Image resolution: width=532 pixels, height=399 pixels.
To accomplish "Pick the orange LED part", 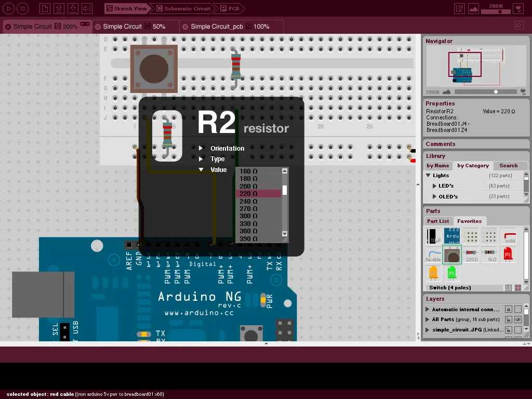I will 433,273.
